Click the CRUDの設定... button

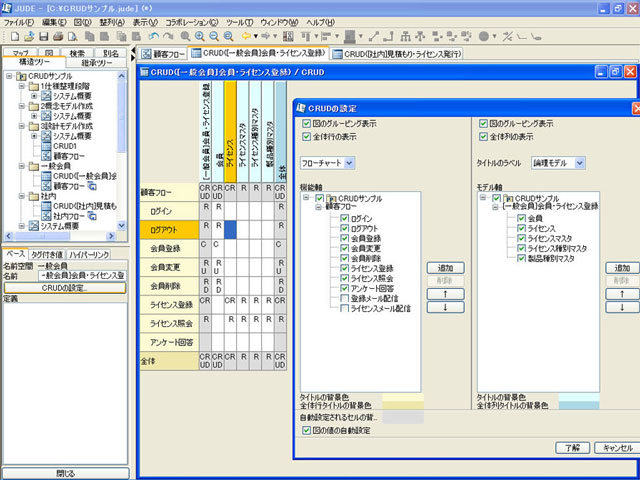pyautogui.click(x=64, y=287)
